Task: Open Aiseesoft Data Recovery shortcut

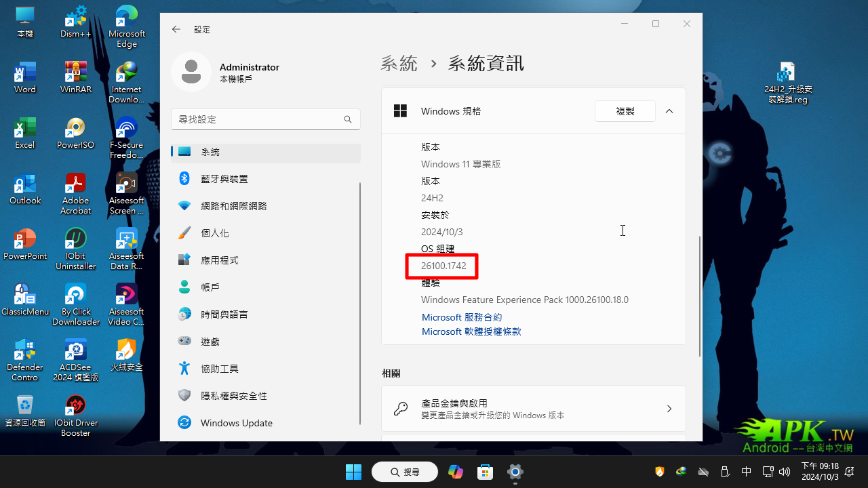Action: [127, 249]
